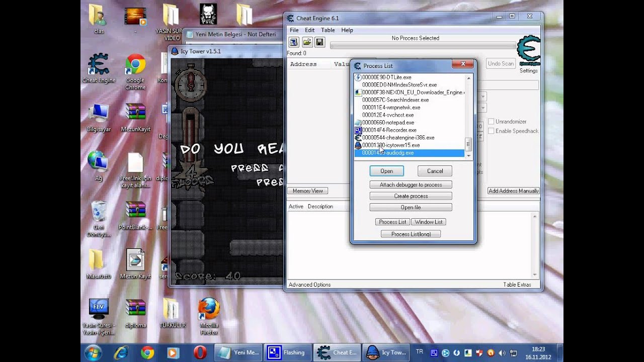644x362 pixels.
Task: Click Add Address Manually
Action: [x=513, y=191]
